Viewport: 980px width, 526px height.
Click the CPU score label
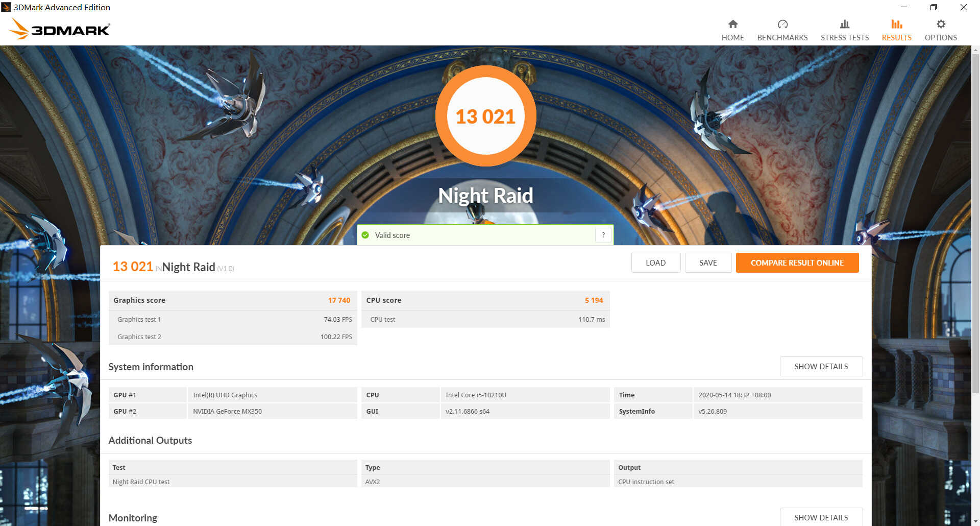point(384,300)
